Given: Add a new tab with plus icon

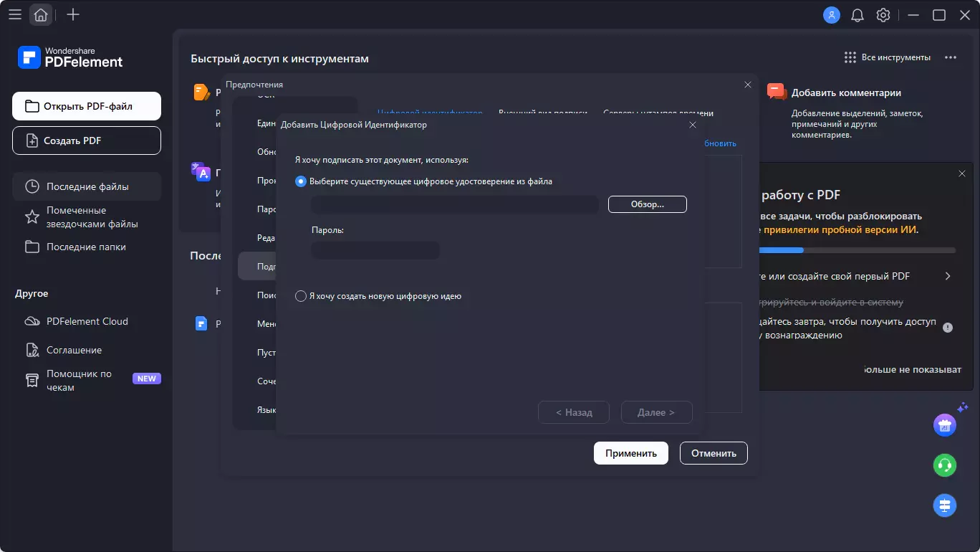Looking at the screenshot, I should coord(72,14).
